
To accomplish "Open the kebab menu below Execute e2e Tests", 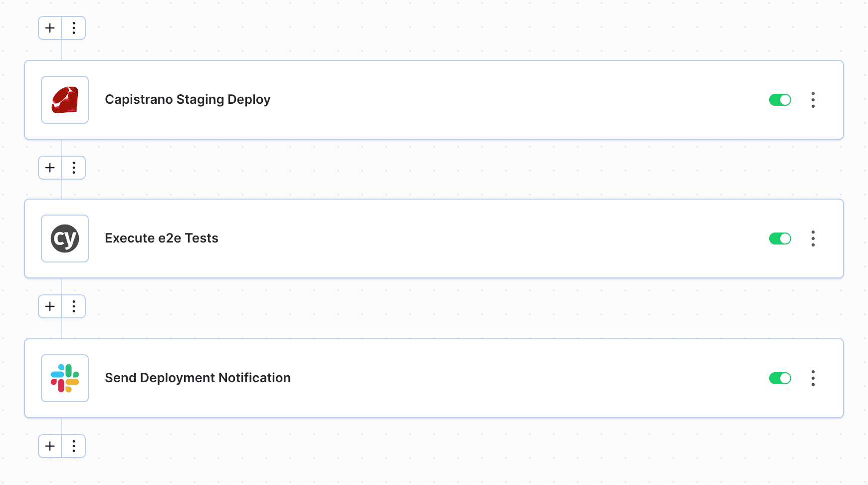I will tap(74, 306).
